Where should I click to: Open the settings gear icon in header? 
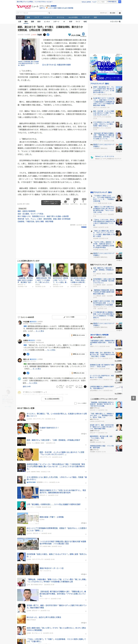(x=120, y=13)
